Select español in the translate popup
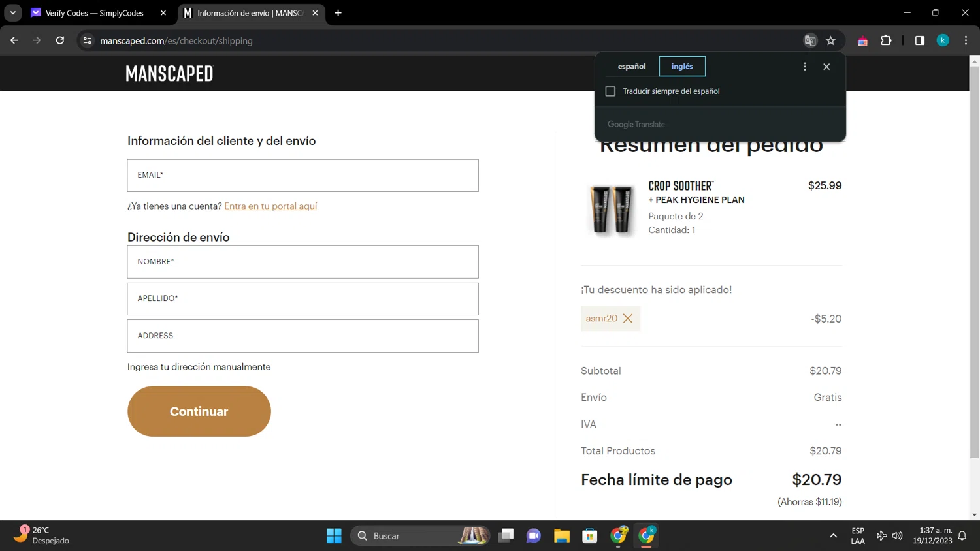This screenshot has width=980, height=551. pyautogui.click(x=632, y=66)
